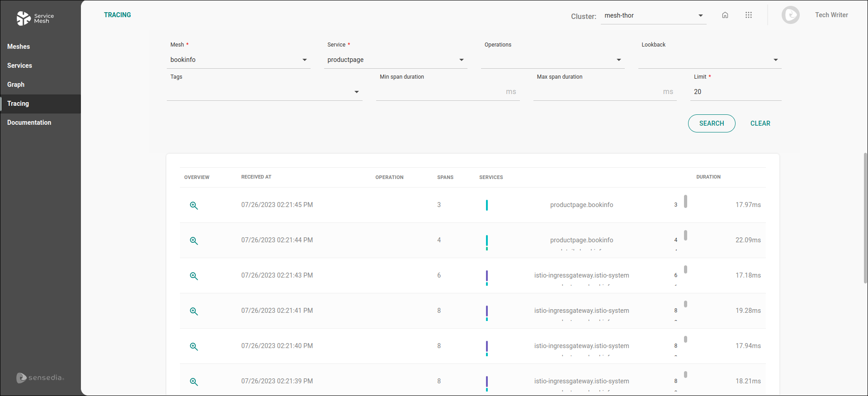This screenshot has width=868, height=396.
Task: Open trace overview for 02:21:44 PM row
Action: click(x=194, y=240)
